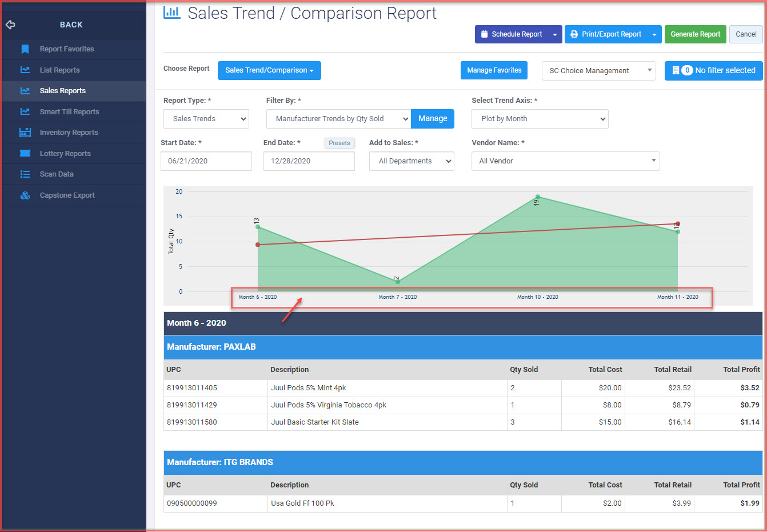Viewport: 767px width, 532px height.
Task: Click the List Reports chart icon
Action: [25, 70]
